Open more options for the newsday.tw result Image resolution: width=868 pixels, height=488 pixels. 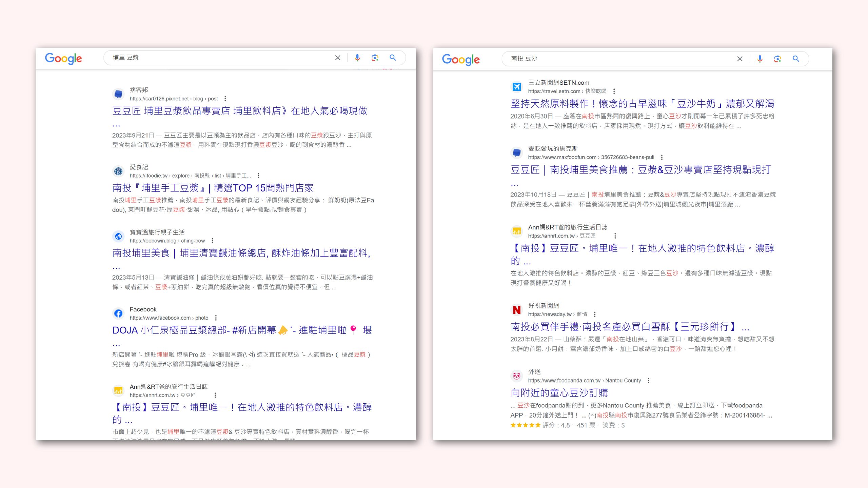pos(595,314)
